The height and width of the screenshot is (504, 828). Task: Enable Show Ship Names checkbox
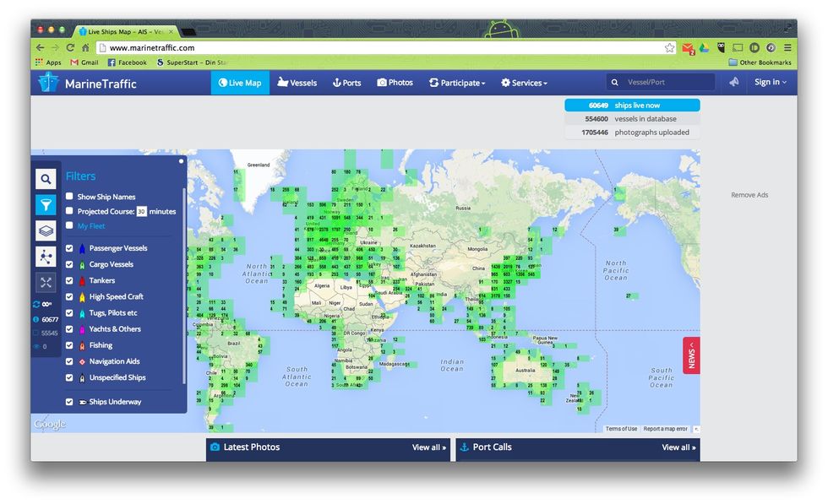click(70, 197)
